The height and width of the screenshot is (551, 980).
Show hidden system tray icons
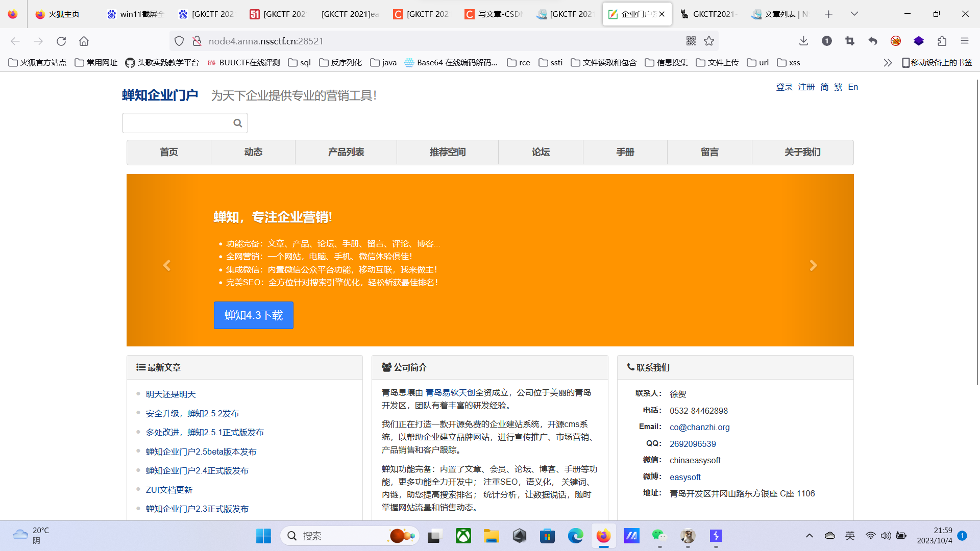809,536
